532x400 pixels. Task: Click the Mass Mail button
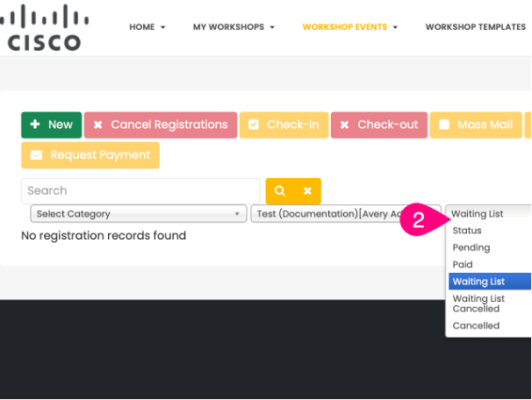[476, 125]
